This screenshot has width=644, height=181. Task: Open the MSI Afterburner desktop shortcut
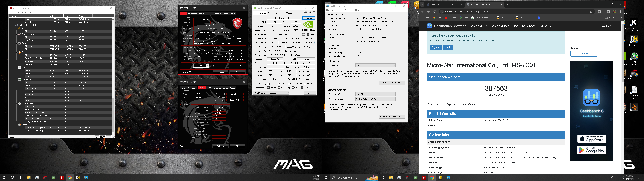pos(634,59)
